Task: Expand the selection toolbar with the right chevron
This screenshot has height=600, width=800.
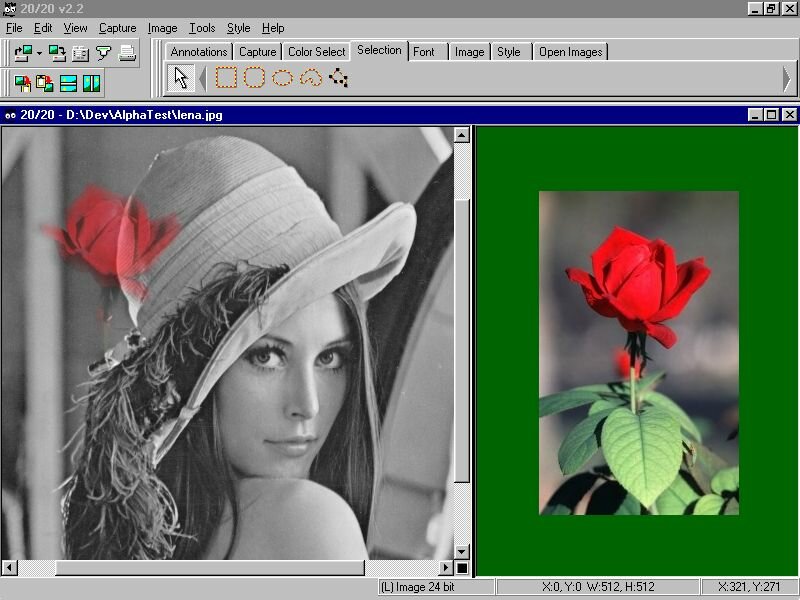Action: pos(788,76)
